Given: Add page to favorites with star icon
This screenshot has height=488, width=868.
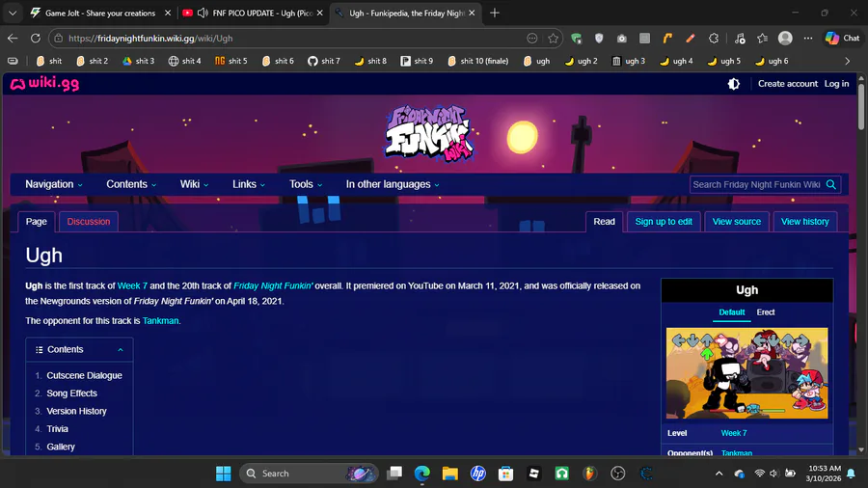Looking at the screenshot, I should tap(553, 39).
